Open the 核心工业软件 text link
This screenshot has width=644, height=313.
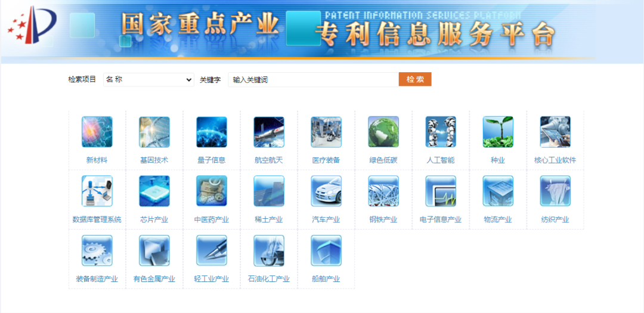pos(555,160)
